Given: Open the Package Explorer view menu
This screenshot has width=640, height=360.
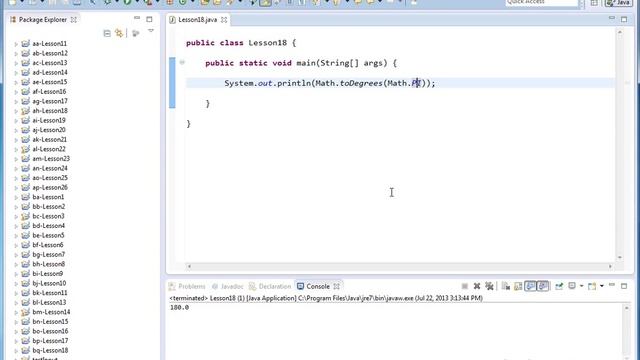Looking at the screenshot, I should point(151,31).
